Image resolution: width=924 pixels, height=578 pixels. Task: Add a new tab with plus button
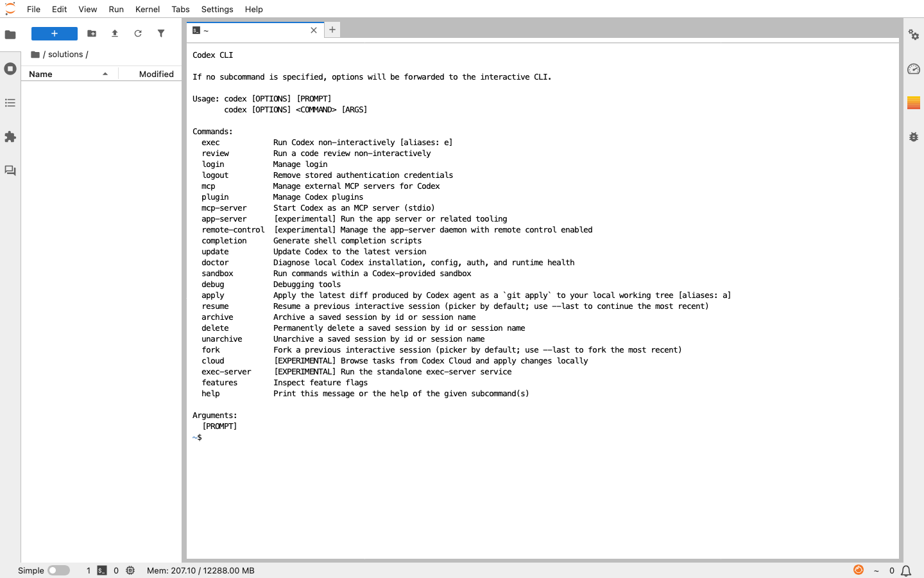(x=332, y=30)
